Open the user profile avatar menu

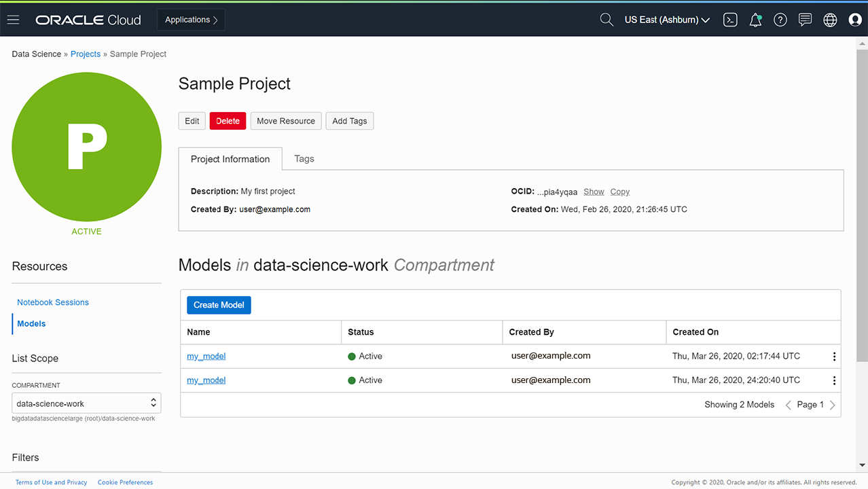pos(854,20)
